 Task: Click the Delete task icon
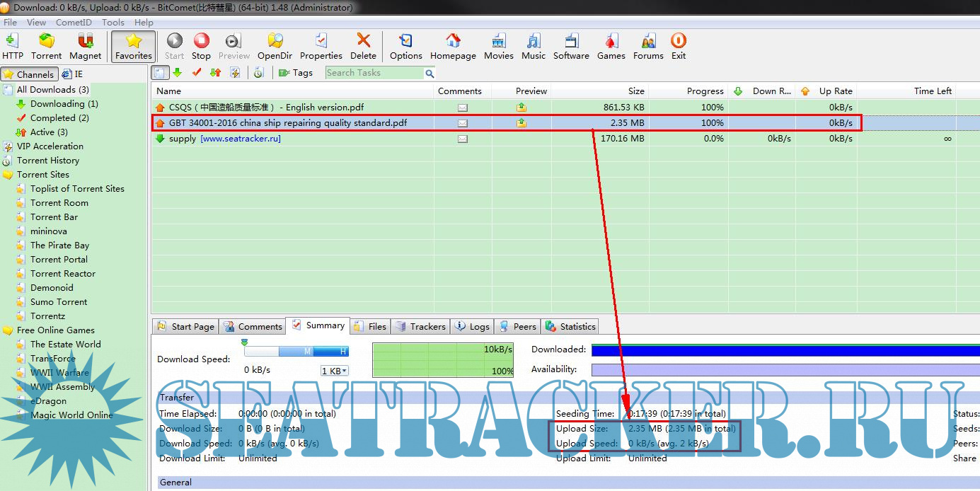tap(363, 46)
